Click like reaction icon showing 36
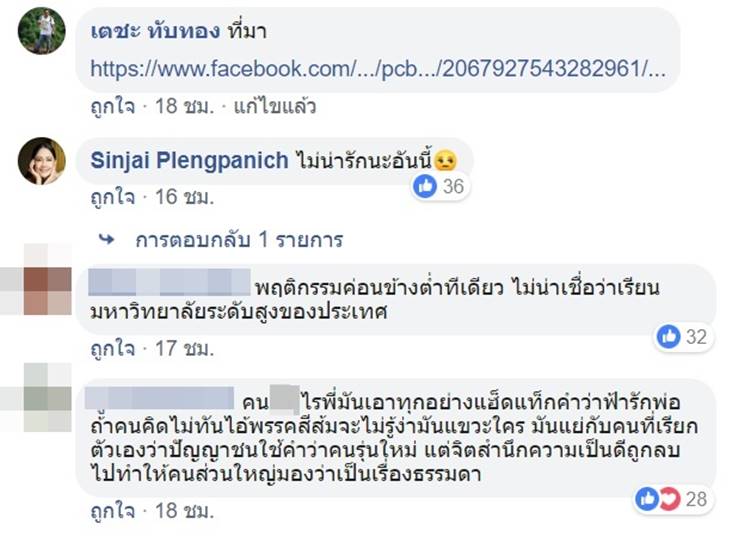Image resolution: width=750 pixels, height=536 pixels. pyautogui.click(x=425, y=185)
